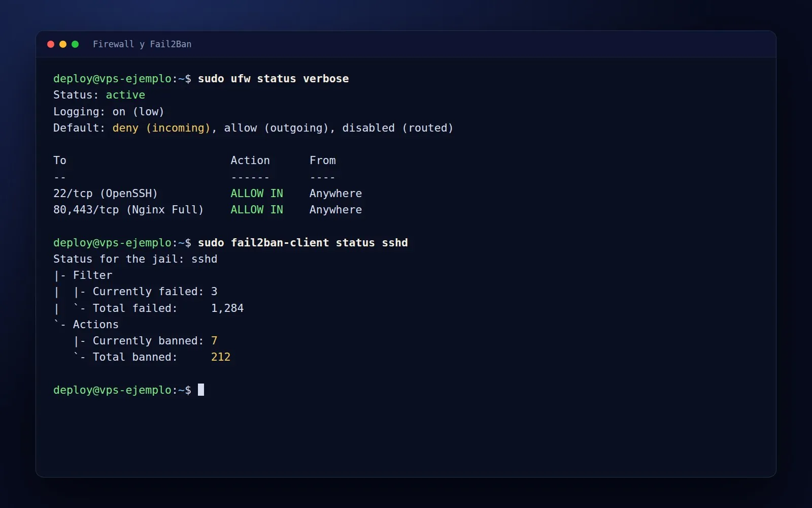Click the '22/tcp (OpenSSH)' rule entry

[x=106, y=194]
